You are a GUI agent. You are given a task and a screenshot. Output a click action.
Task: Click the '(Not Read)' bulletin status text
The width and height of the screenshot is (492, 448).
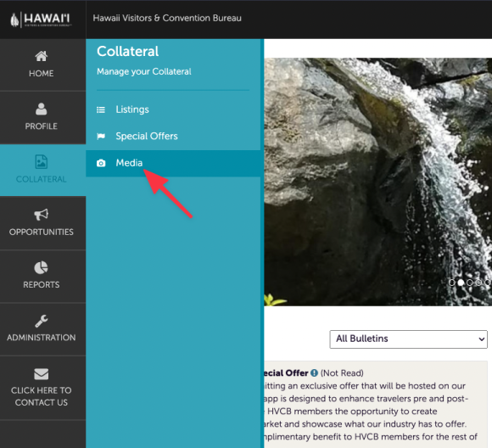pyautogui.click(x=342, y=373)
